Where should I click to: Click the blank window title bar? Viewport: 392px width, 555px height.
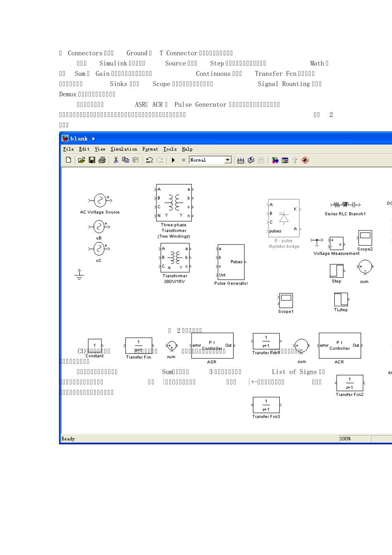click(x=226, y=138)
